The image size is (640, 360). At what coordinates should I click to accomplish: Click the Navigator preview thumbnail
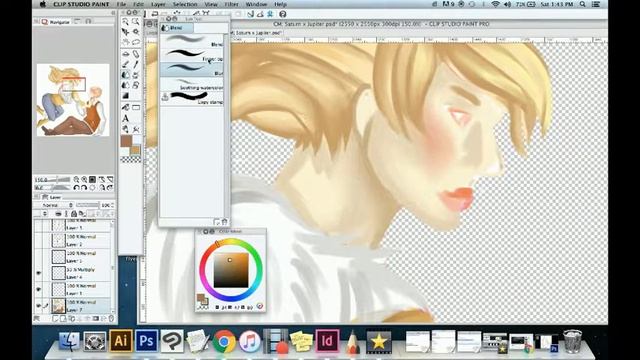(x=73, y=100)
